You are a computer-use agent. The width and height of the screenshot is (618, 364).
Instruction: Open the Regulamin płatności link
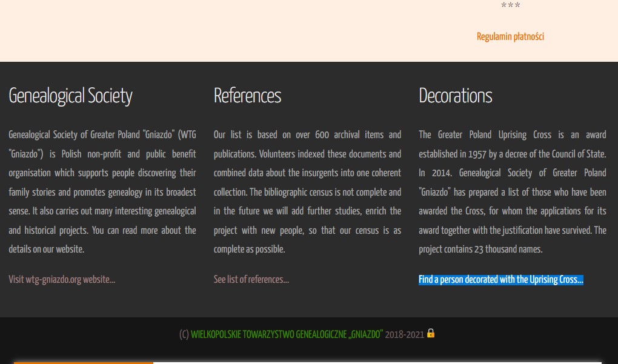pyautogui.click(x=510, y=37)
